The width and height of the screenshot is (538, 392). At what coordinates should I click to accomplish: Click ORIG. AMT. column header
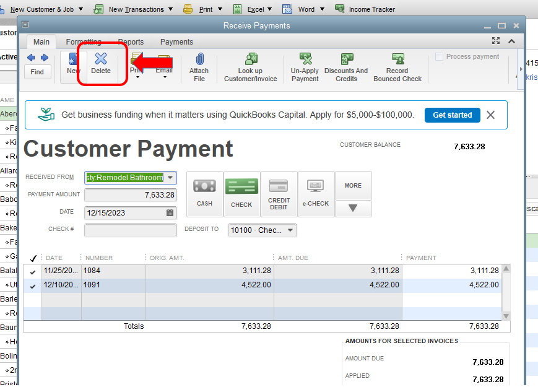(167, 258)
